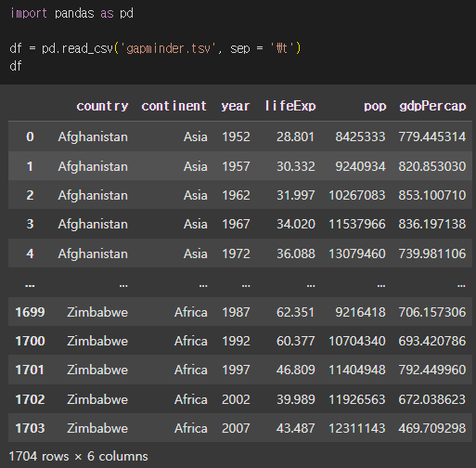This screenshot has width=476, height=468.
Task: Click gdpPercap value 693.420786
Action: point(432,341)
